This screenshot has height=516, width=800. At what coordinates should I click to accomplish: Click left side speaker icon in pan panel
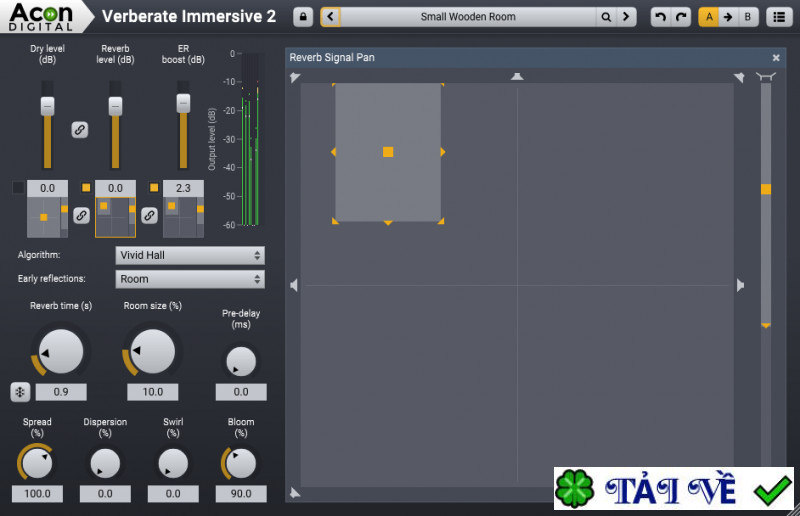[x=294, y=285]
